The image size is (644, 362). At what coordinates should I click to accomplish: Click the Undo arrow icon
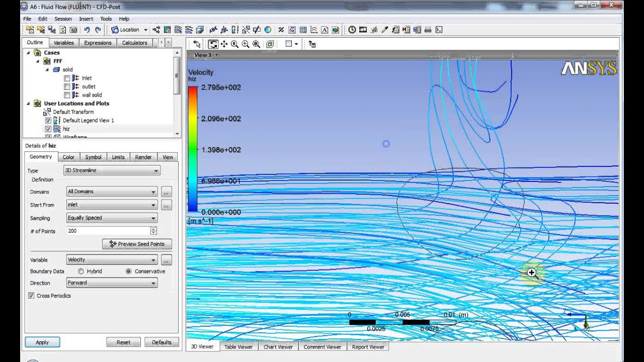point(87,30)
